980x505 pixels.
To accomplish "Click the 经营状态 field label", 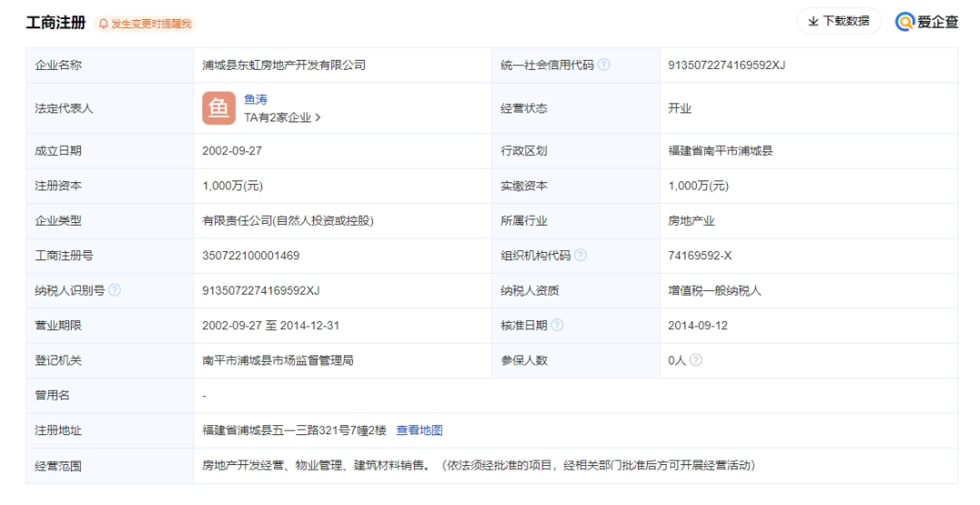I will (524, 108).
